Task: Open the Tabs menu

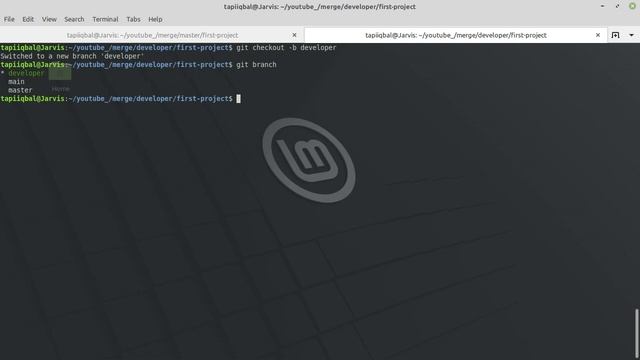Action: [x=133, y=19]
